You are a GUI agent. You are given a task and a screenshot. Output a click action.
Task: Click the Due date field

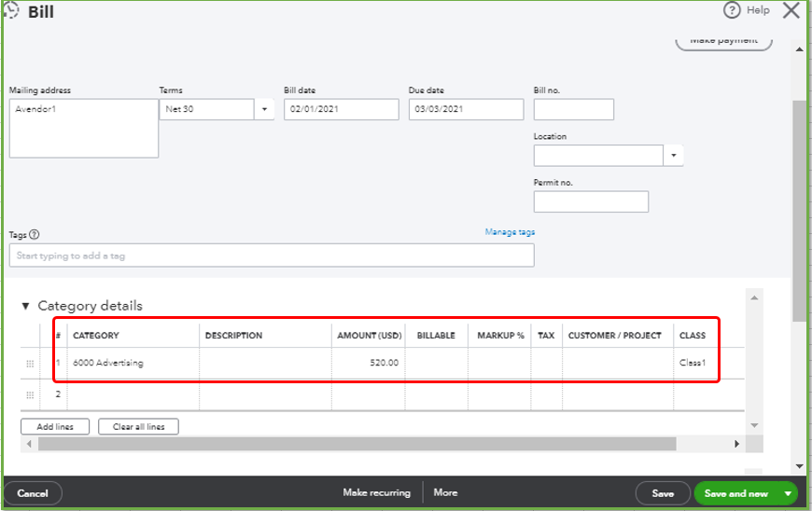(x=466, y=109)
